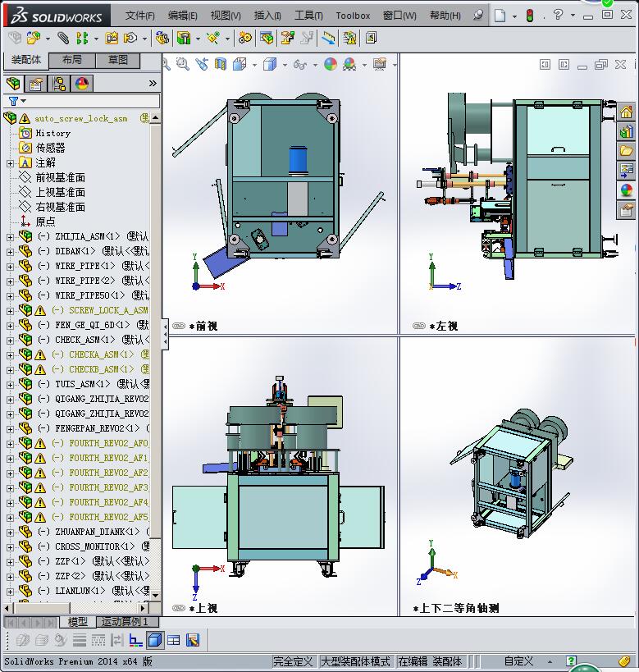The image size is (639, 672).
Task: Switch to FeatureManager design tree tab
Action: [13, 83]
